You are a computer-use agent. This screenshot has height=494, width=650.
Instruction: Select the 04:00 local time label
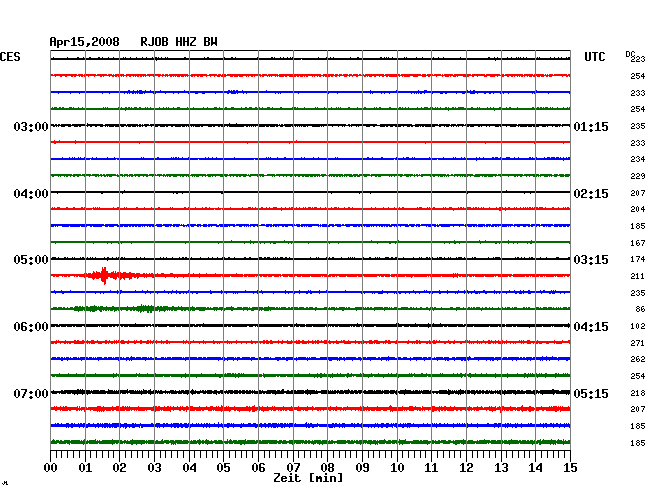31,194
